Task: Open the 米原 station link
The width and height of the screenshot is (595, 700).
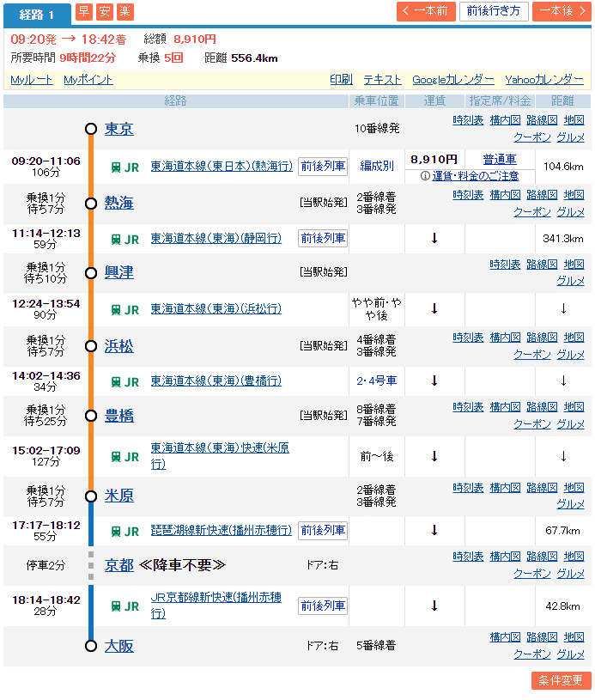Action: [118, 496]
